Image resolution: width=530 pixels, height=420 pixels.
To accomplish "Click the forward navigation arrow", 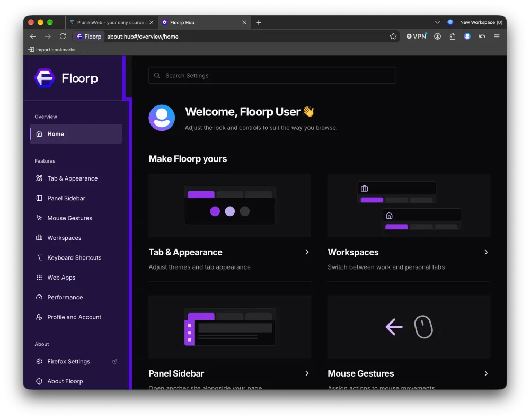I will pos(48,37).
